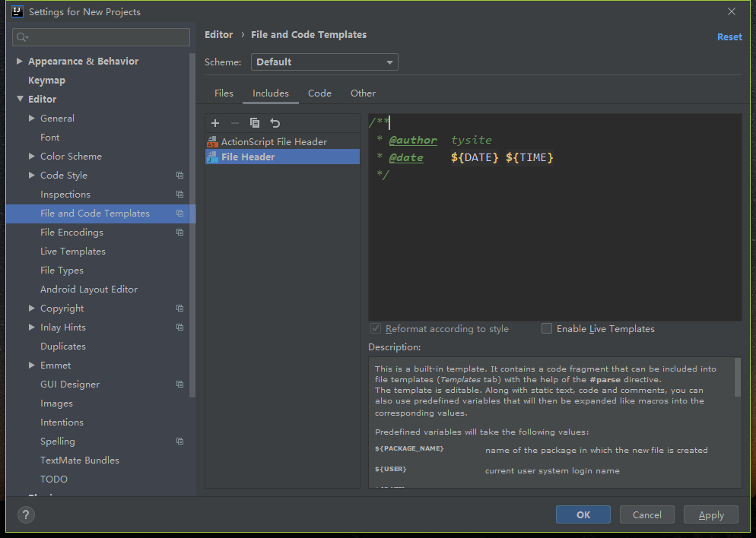
Task: Expand the Copyright subsection arrow
Action: (32, 309)
